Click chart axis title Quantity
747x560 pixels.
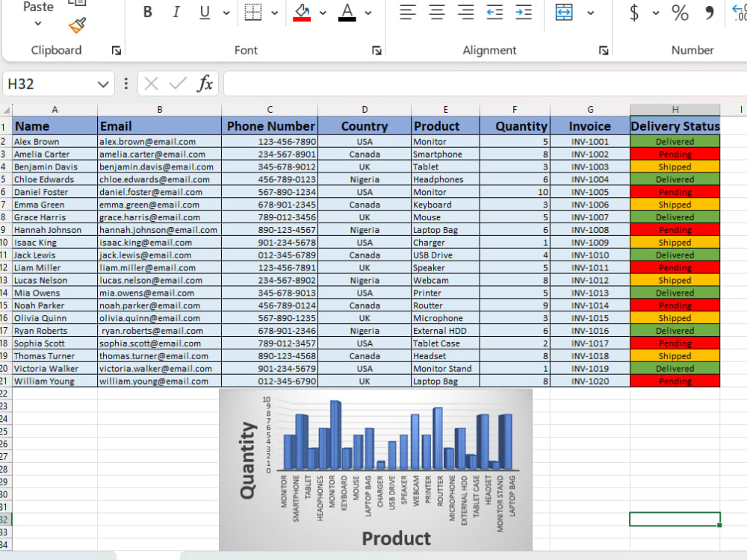248,461
